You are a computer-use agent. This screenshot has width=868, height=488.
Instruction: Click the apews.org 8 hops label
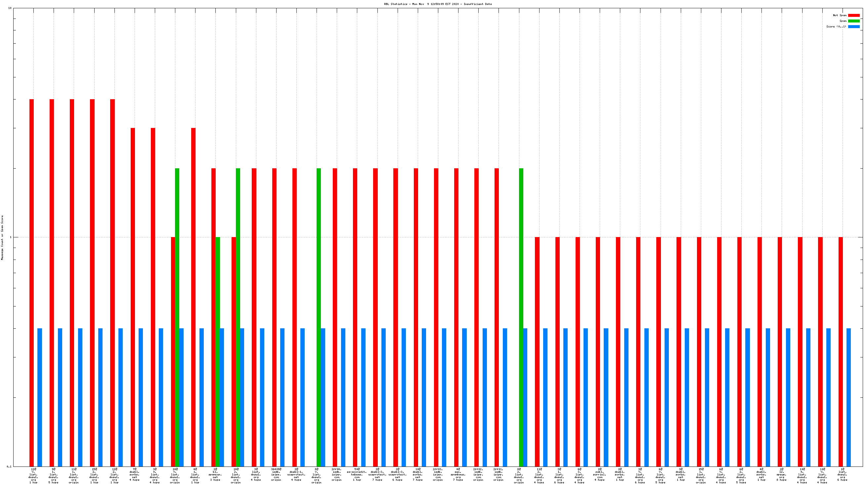point(781,474)
